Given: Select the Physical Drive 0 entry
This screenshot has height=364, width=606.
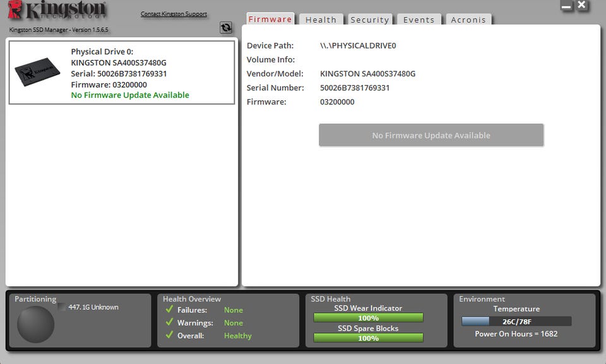Looking at the screenshot, I should [x=122, y=73].
